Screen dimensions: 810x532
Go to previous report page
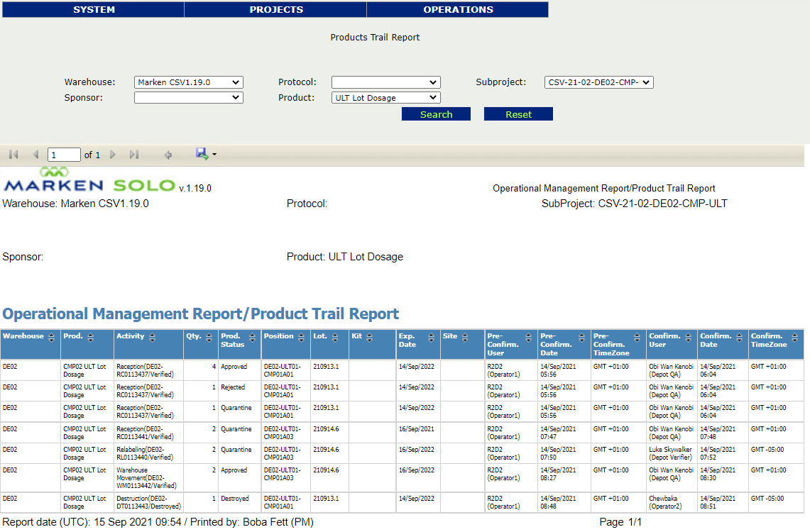coord(35,155)
